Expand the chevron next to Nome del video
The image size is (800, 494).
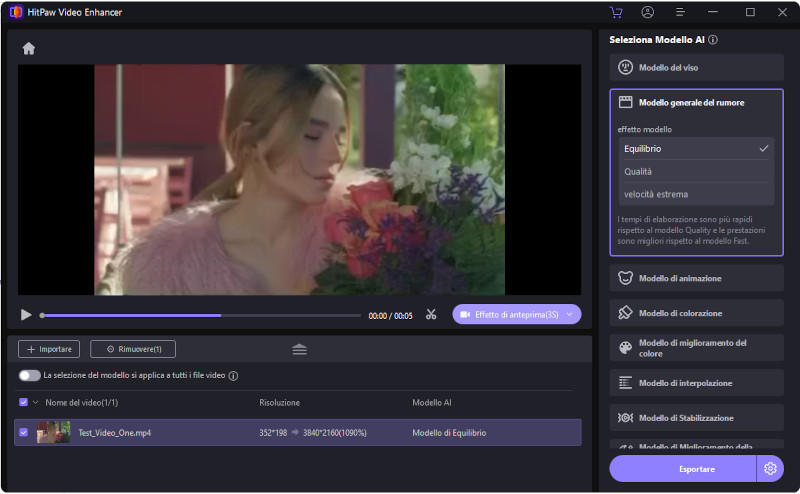pyautogui.click(x=36, y=403)
